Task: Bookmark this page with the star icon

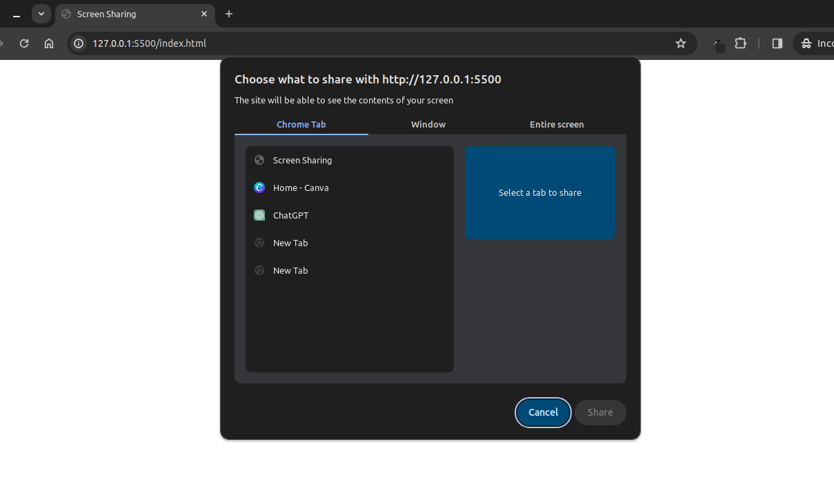Action: point(681,43)
